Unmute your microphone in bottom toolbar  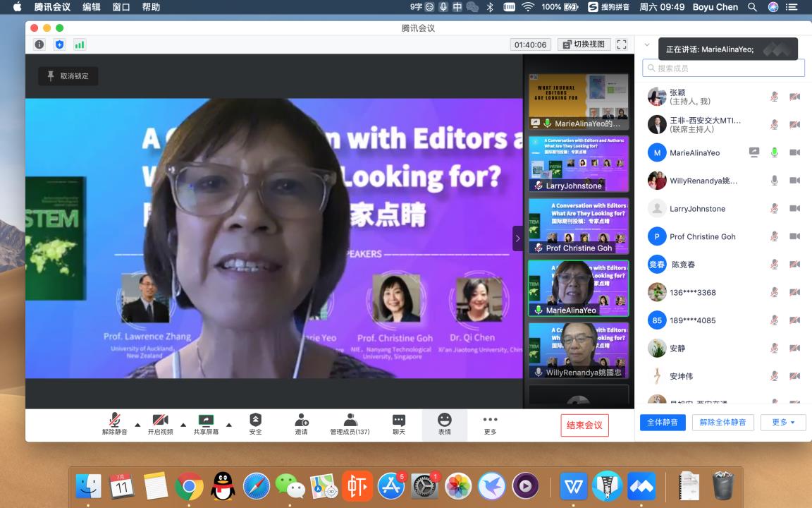pyautogui.click(x=115, y=424)
